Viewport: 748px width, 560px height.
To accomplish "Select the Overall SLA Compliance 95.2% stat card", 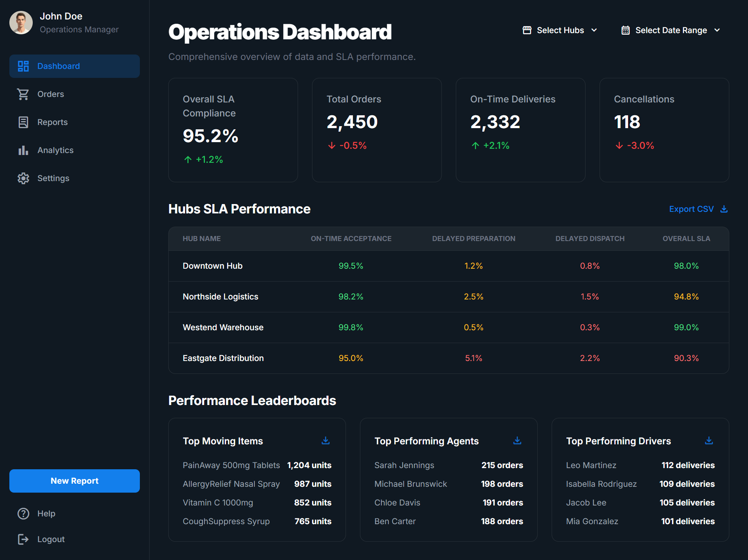I will click(x=233, y=130).
